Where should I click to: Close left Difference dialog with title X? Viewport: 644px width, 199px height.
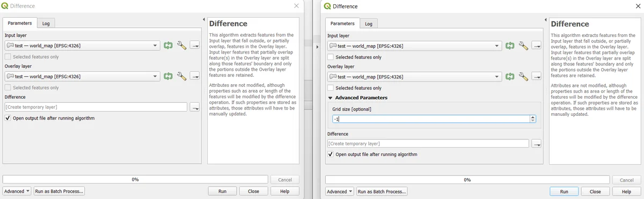coord(296,6)
